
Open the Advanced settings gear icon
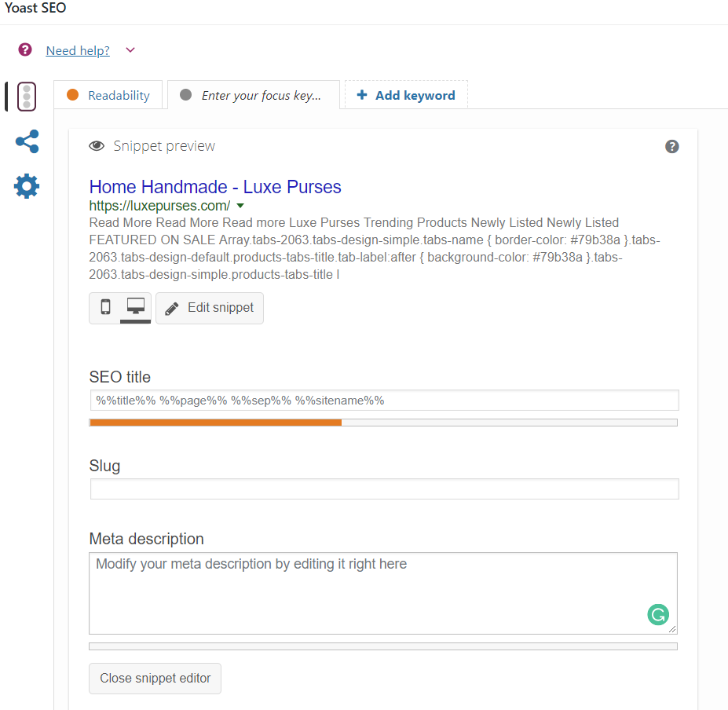[27, 187]
